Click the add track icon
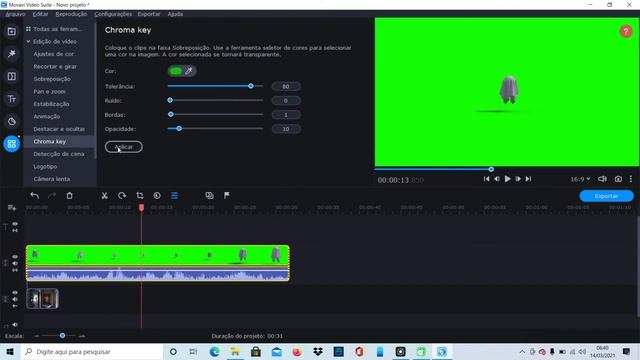 (x=11, y=208)
